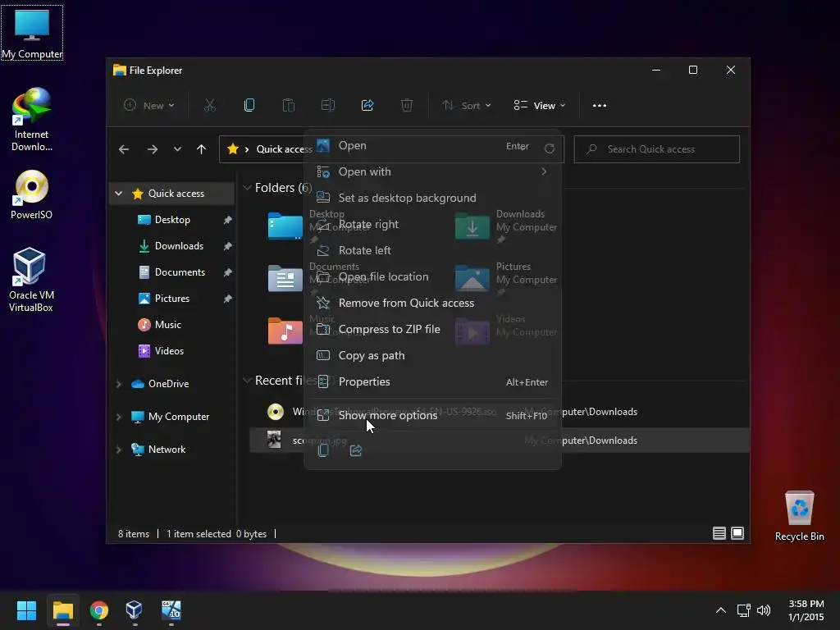The width and height of the screenshot is (840, 630).
Task: Click the Search Quick access field
Action: click(x=657, y=149)
